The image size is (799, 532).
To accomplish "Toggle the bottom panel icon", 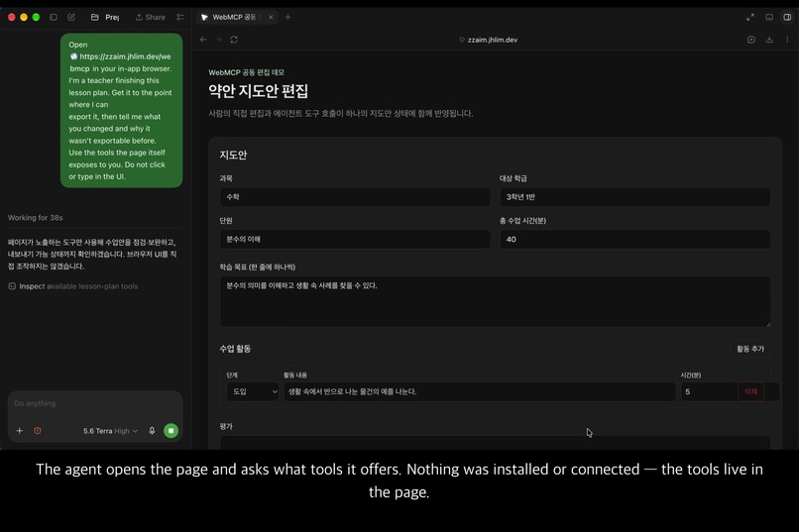I will [769, 17].
